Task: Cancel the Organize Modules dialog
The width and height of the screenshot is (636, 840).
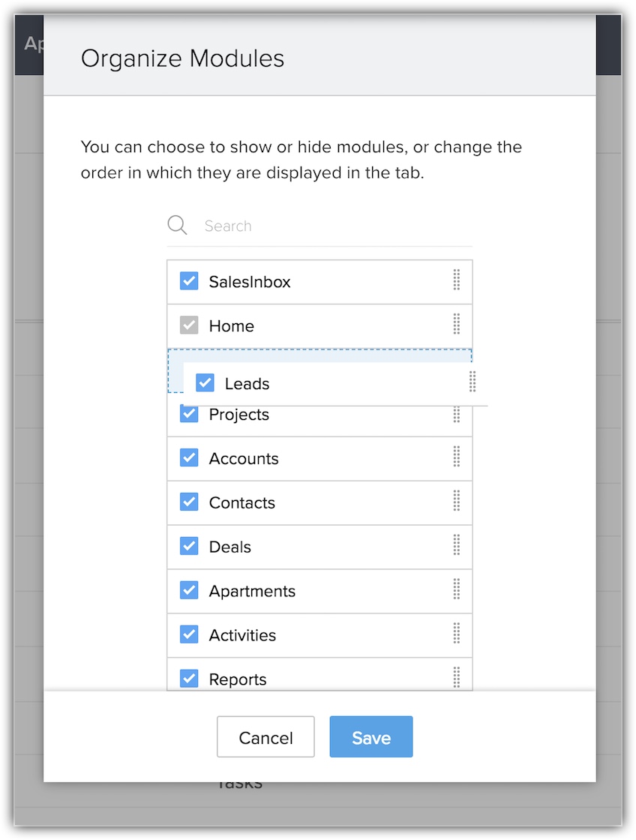Action: click(265, 737)
